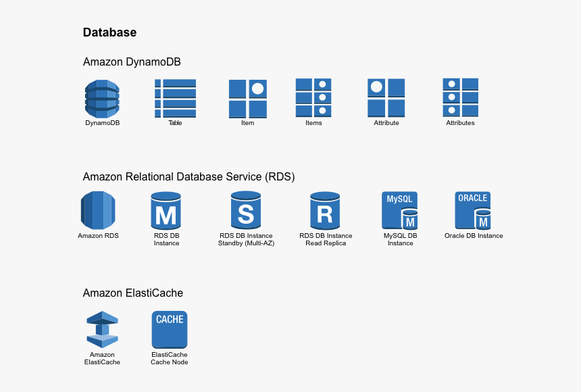Click the "RDS DB Instance Read Replica" label

[x=326, y=239]
